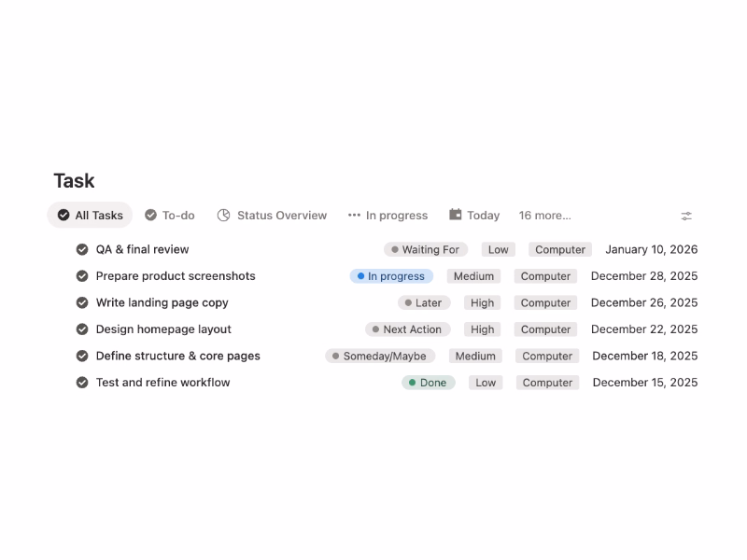Toggle Design homepage layout checkbox
The width and height of the screenshot is (747, 560).
82,329
